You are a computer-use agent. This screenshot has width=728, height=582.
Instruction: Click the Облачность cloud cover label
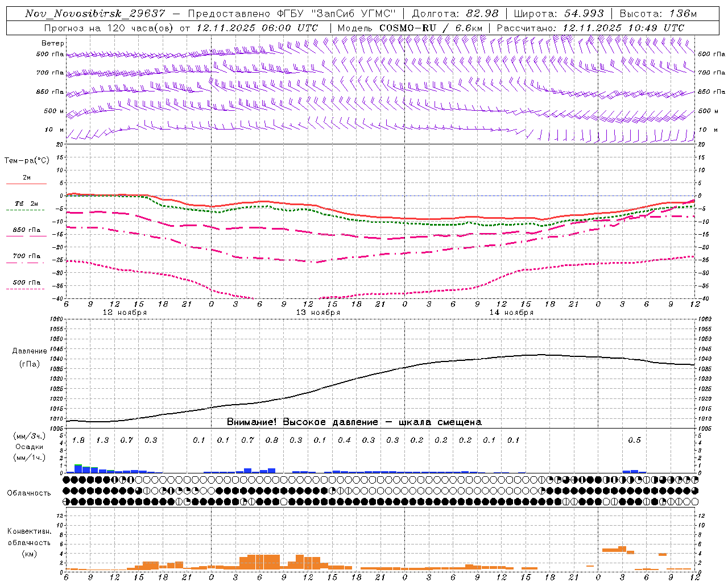(29, 493)
